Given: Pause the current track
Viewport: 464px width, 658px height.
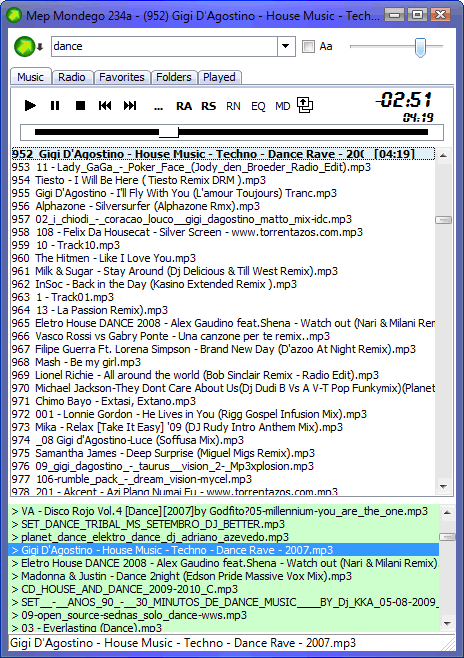Looking at the screenshot, I should 55,105.
